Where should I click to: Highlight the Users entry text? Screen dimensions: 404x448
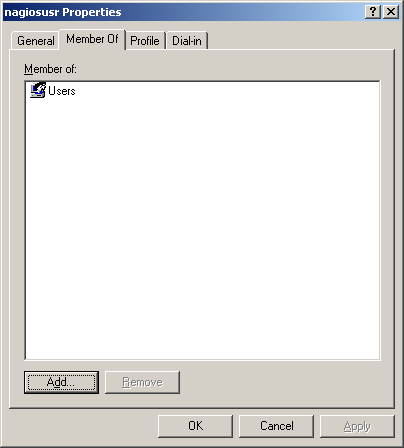pyautogui.click(x=62, y=91)
